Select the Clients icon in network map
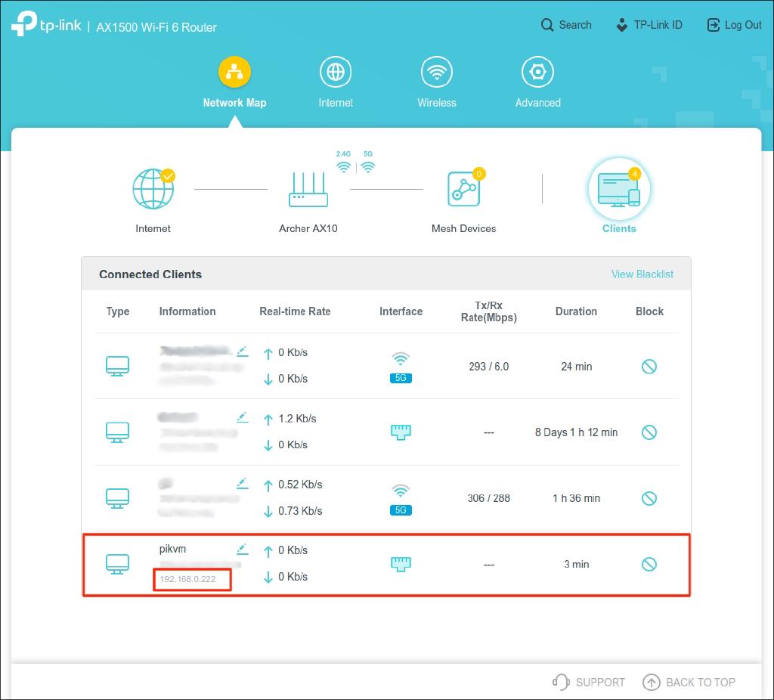 619,189
